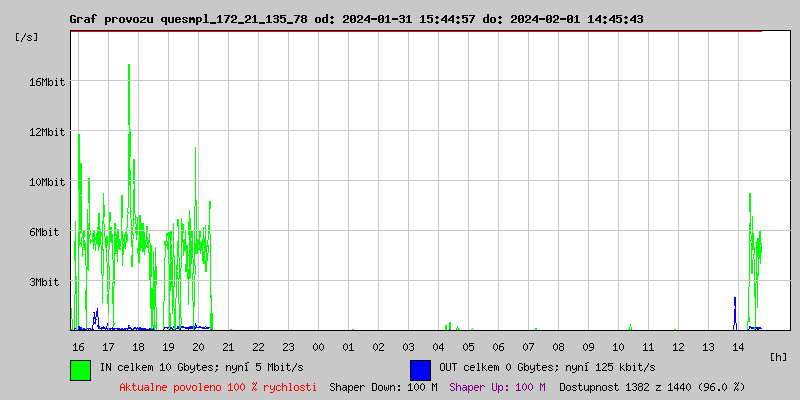Click the '10Mbit' y-axis label
This screenshot has width=800, height=400.
pyautogui.click(x=48, y=182)
